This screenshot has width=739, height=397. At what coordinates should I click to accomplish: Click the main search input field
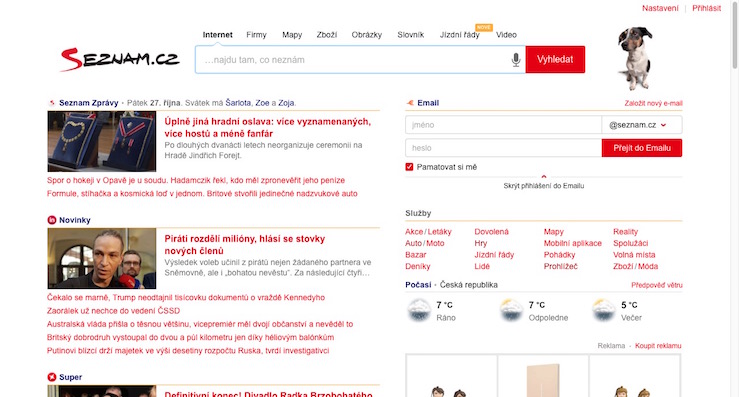click(x=353, y=60)
